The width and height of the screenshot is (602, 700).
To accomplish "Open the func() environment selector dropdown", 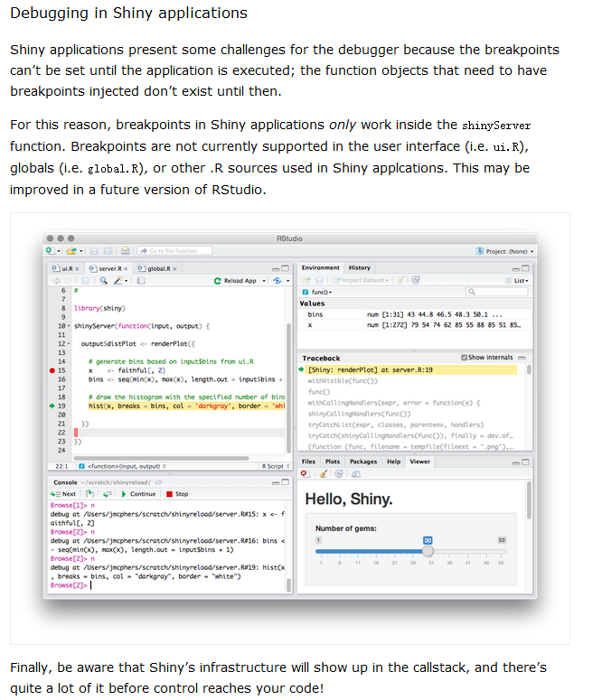I will point(317,293).
